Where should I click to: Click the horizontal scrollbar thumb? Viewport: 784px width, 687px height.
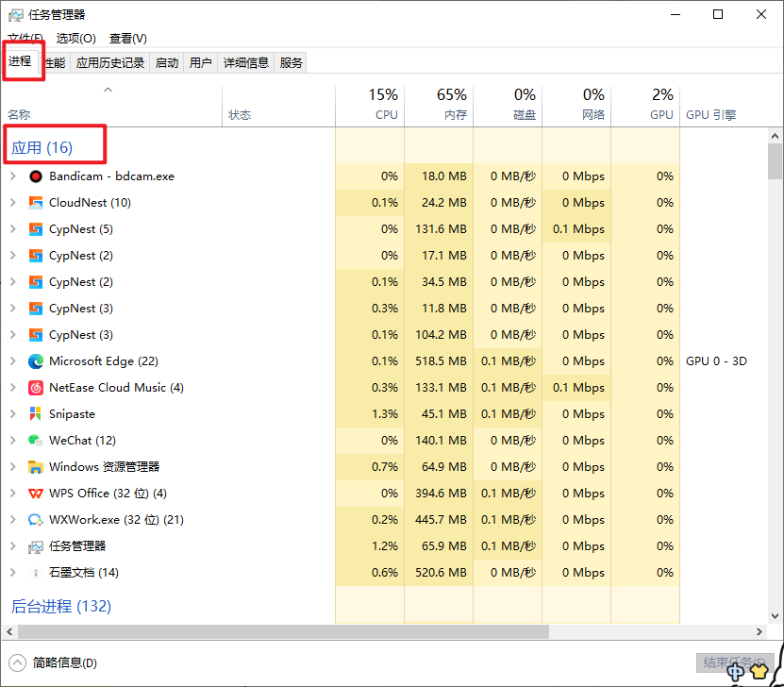[x=283, y=632]
